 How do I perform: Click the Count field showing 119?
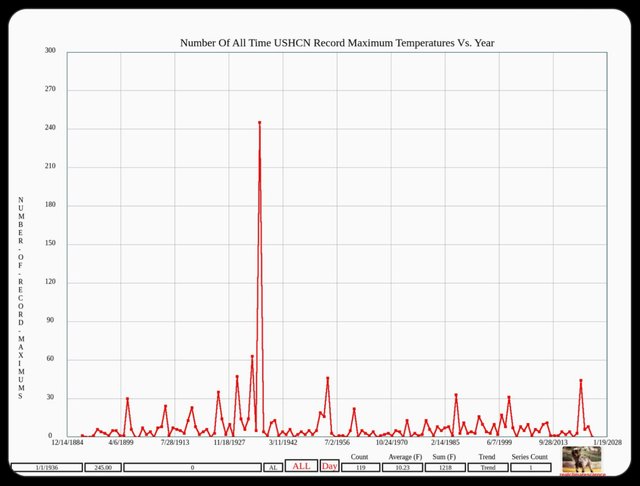(x=360, y=467)
